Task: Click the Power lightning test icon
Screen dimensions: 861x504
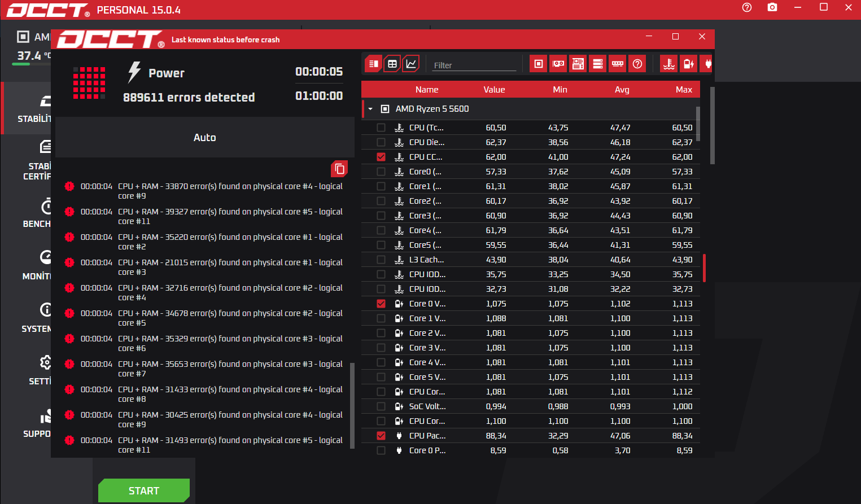Action: [x=134, y=72]
